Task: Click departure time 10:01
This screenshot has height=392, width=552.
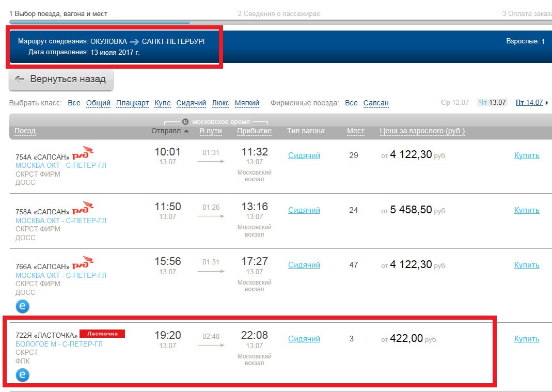Action: tap(168, 152)
